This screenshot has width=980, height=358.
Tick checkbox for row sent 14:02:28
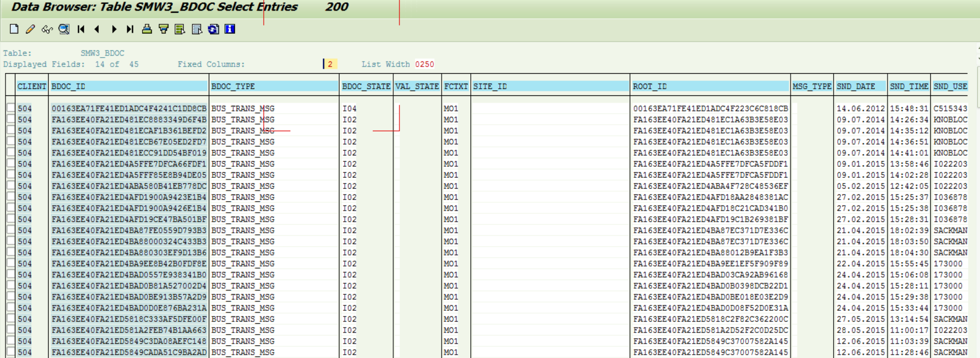click(x=11, y=175)
